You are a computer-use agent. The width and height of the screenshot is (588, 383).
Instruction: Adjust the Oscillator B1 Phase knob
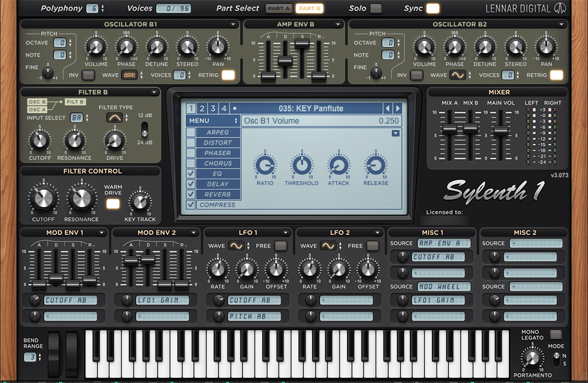tap(126, 47)
